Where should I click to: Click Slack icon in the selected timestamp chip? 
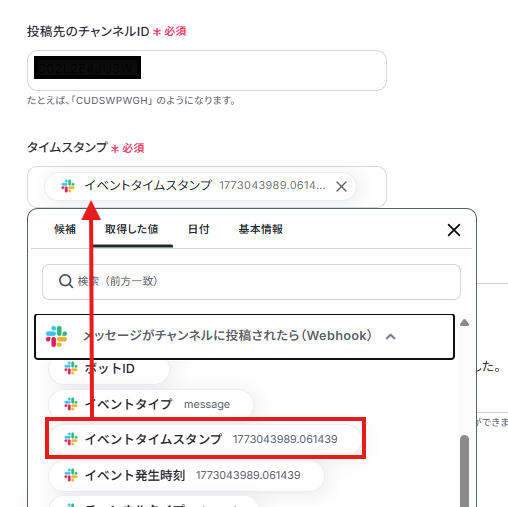click(x=68, y=186)
